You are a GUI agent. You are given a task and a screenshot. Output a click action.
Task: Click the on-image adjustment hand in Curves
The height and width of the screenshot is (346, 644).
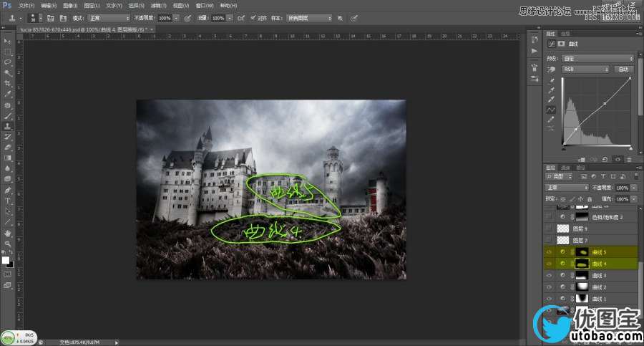tap(551, 69)
